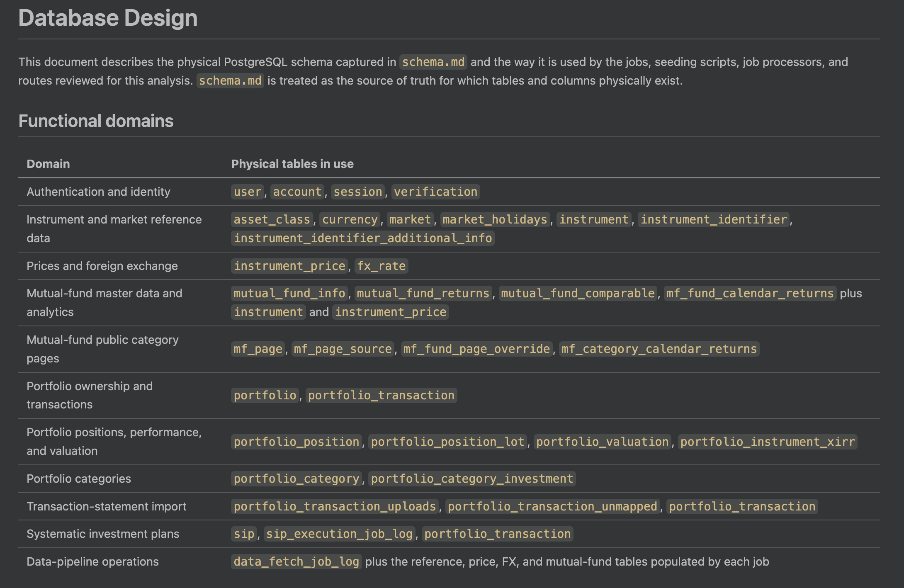
Task: Click 'instrument_price' in mutual-fund analytics row
Action: pyautogui.click(x=391, y=312)
